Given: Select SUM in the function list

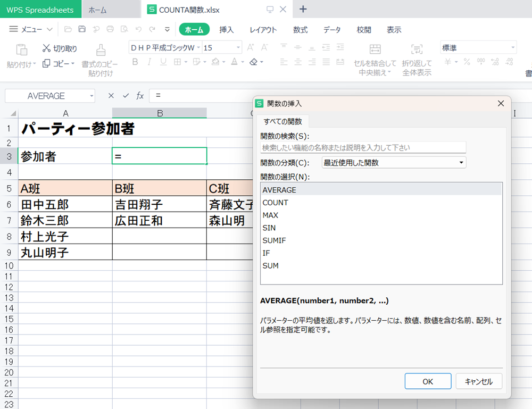Looking at the screenshot, I should [x=381, y=265].
